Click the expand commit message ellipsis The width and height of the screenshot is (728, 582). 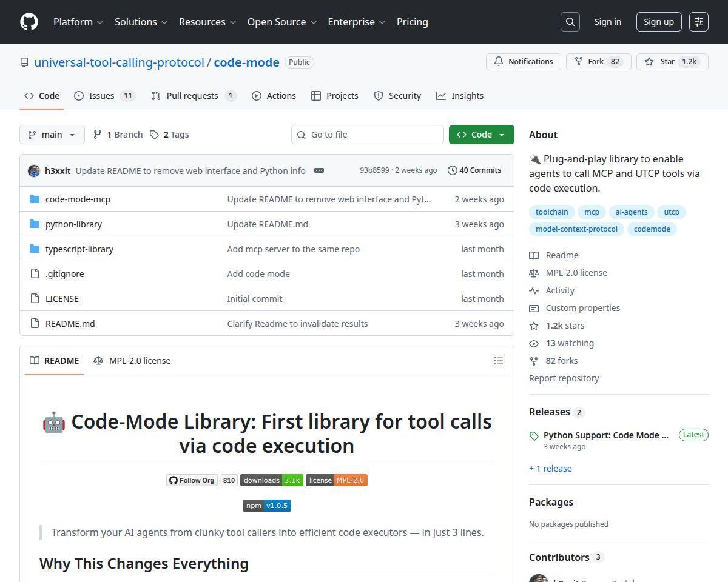click(x=319, y=170)
